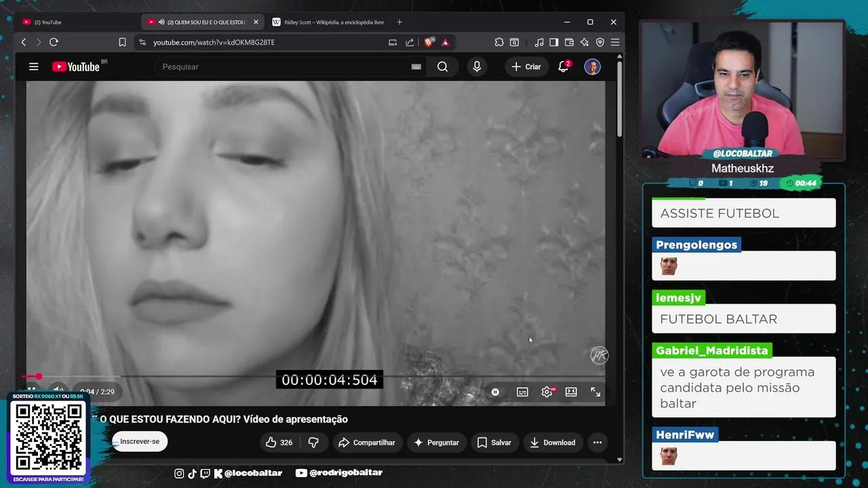Toggle the browser sidebar panel icon
Image resolution: width=868 pixels, height=488 pixels.
[554, 42]
